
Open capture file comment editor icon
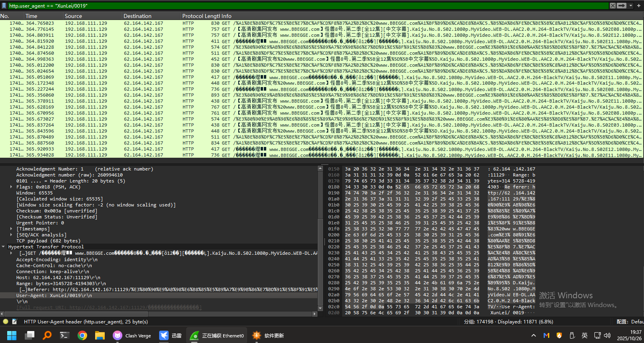(x=14, y=321)
